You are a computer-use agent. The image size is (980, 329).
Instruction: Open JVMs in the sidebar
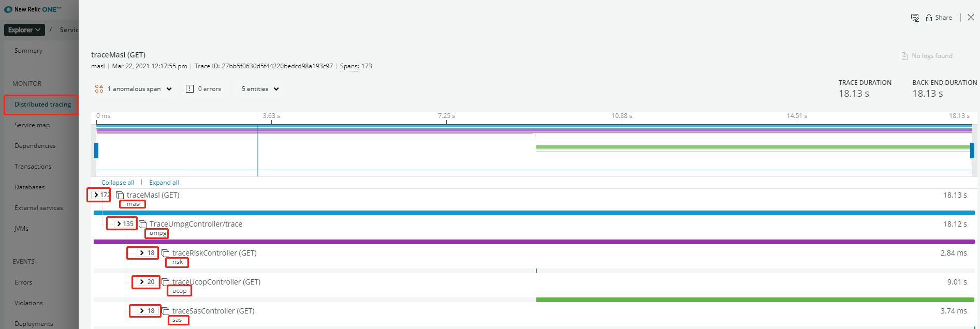[21, 229]
